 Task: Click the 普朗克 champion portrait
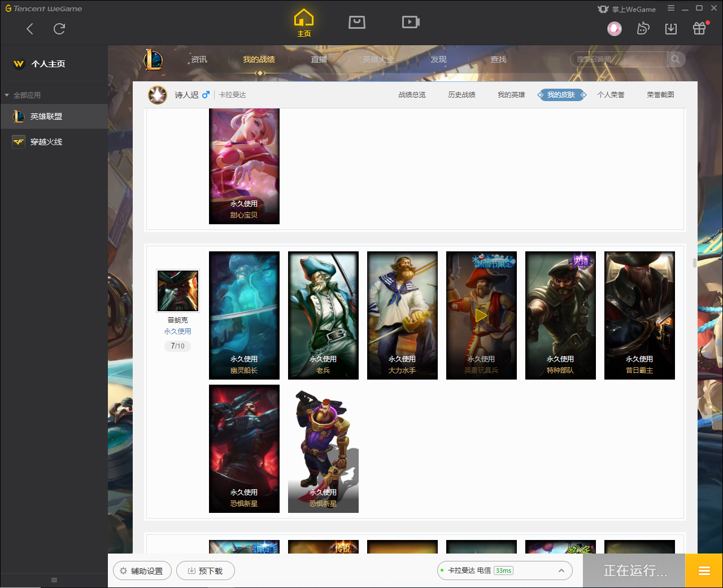(x=178, y=291)
